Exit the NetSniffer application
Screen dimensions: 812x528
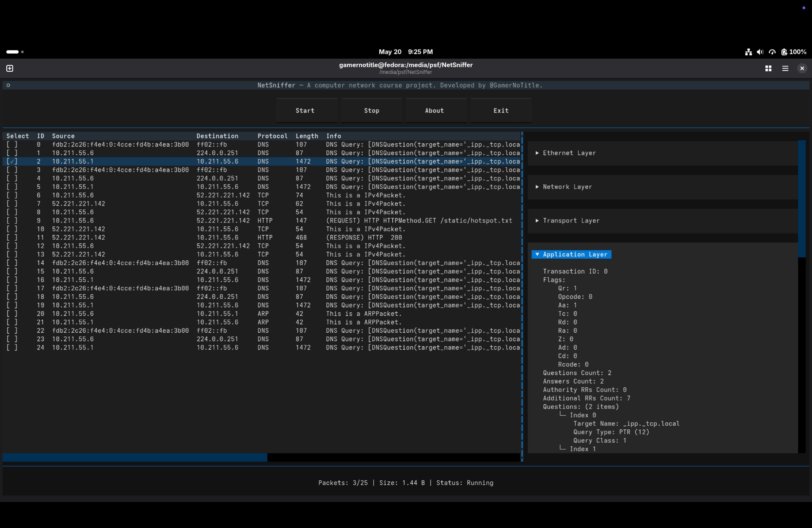[x=501, y=110]
